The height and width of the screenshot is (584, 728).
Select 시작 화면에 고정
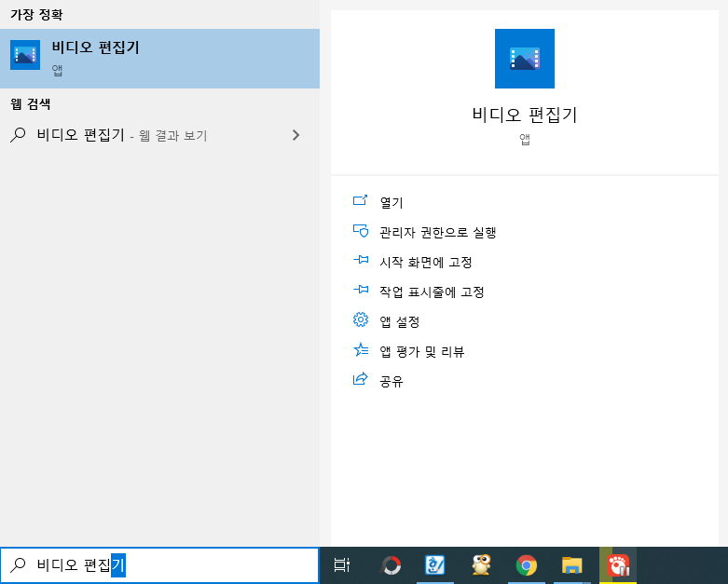pyautogui.click(x=426, y=263)
